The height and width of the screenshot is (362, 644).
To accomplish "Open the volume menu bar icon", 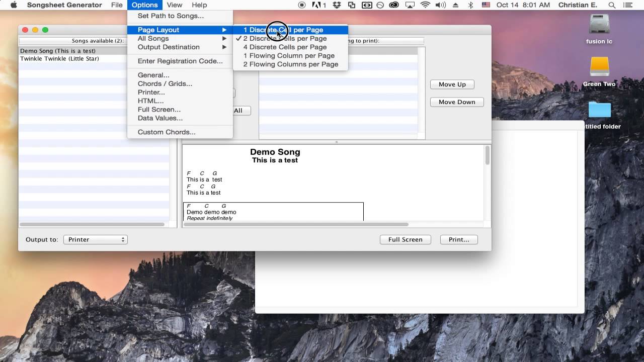I will (x=441, y=5).
